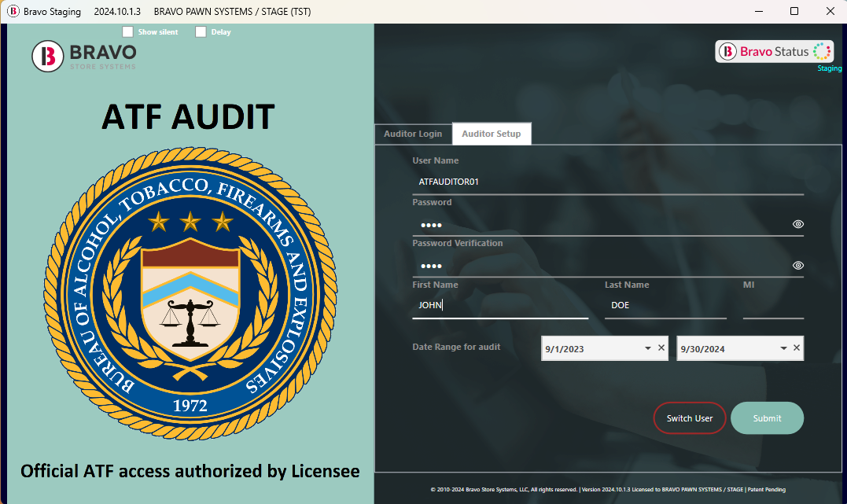Edit the First Name field JOHN
Screen dimensions: 847x504
(x=500, y=305)
